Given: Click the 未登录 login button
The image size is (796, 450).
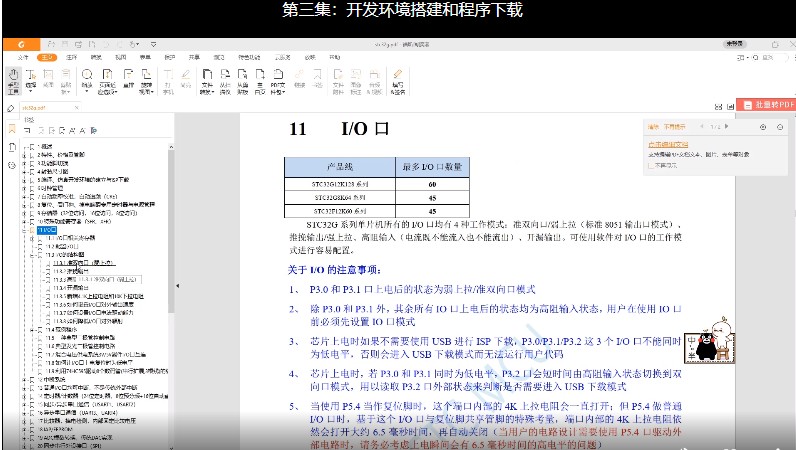Looking at the screenshot, I should click(734, 44).
